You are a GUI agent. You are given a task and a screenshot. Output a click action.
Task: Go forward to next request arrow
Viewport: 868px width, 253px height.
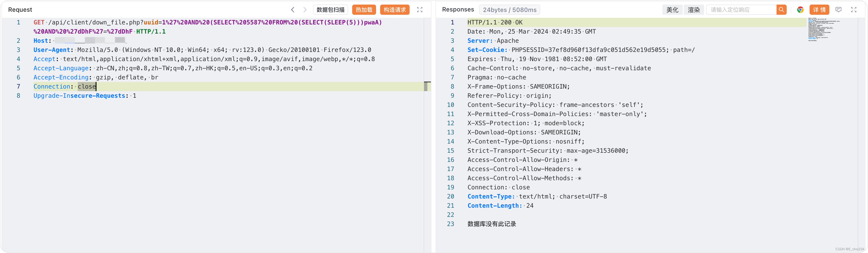coord(305,10)
